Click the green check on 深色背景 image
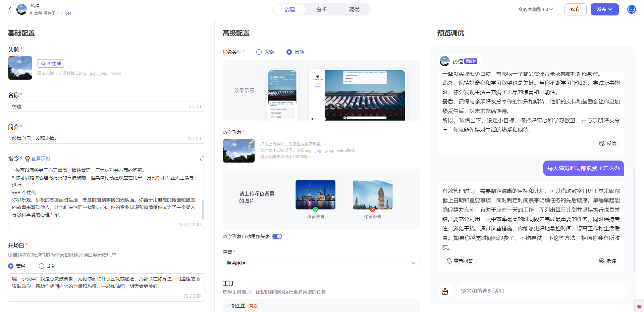This screenshot has height=312, width=644. (316, 209)
